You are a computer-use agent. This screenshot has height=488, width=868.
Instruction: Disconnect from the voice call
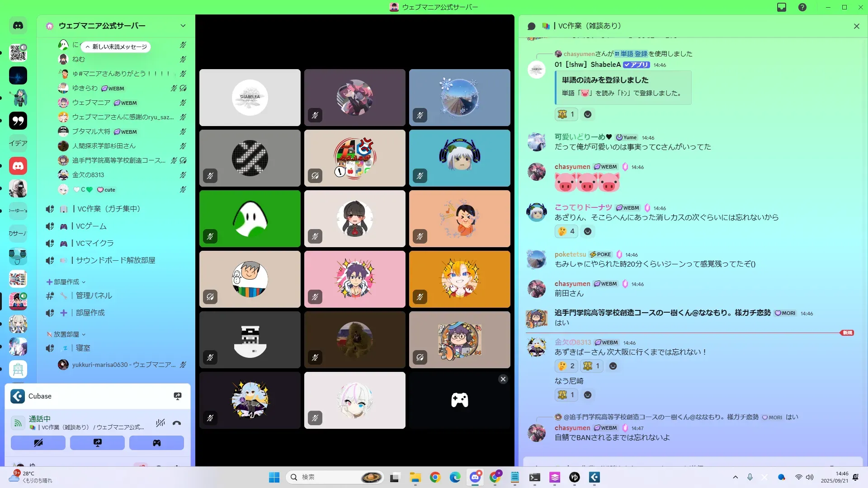click(x=177, y=423)
